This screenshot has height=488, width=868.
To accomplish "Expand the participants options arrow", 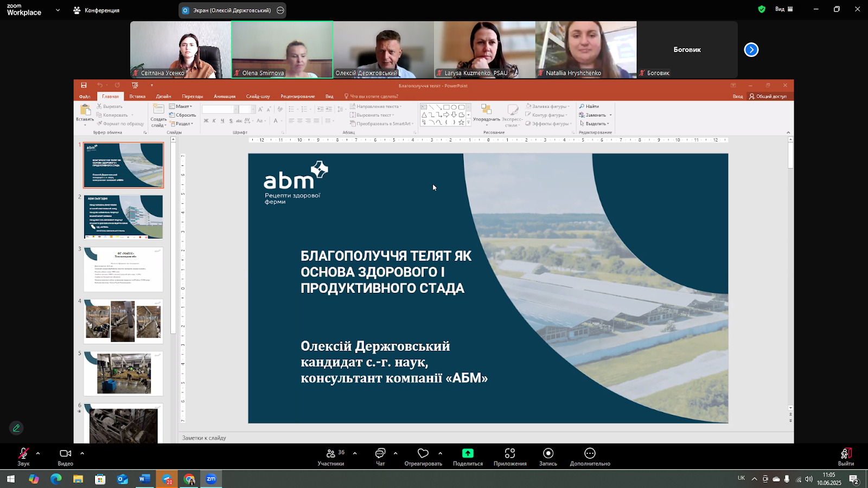I will click(355, 453).
